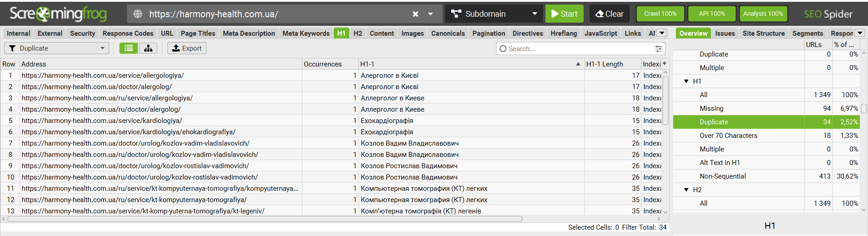Switch to tree view icon
The image size is (868, 236).
point(148,48)
